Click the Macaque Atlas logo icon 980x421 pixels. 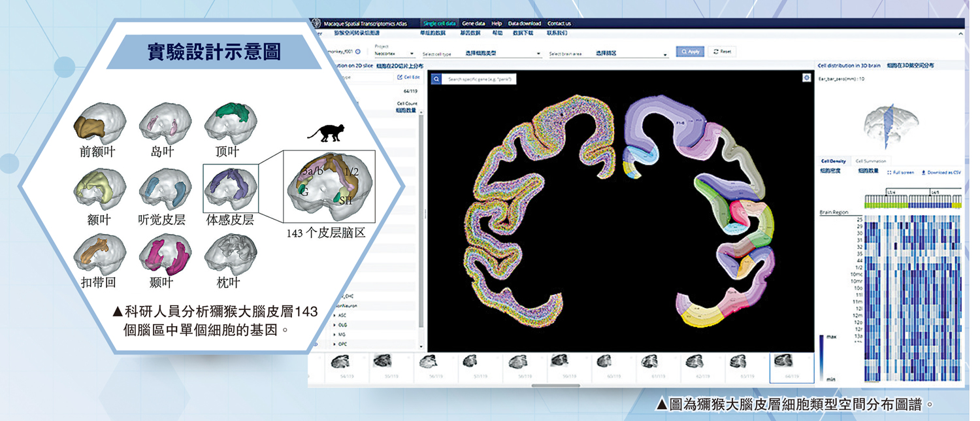point(317,23)
